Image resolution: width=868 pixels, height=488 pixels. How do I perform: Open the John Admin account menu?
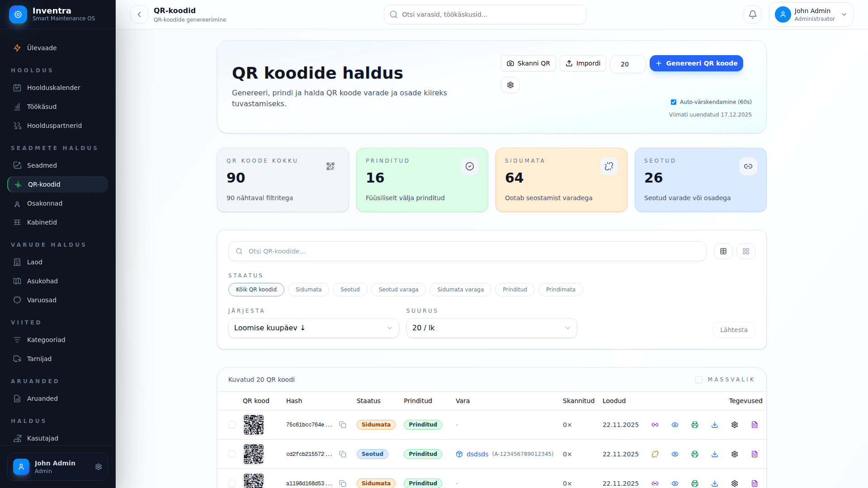pos(811,14)
